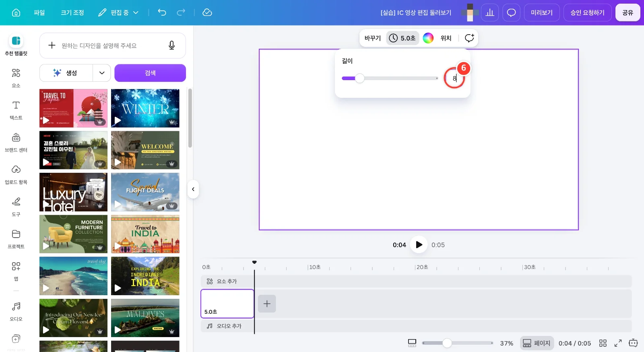
Task: Expand the 생성 options arrow
Action: click(x=102, y=73)
